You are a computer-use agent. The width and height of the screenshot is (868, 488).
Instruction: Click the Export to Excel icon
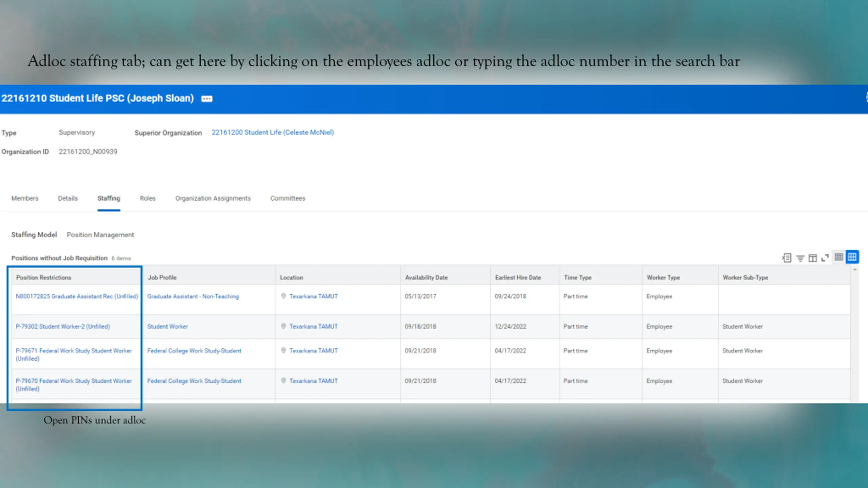click(x=787, y=258)
